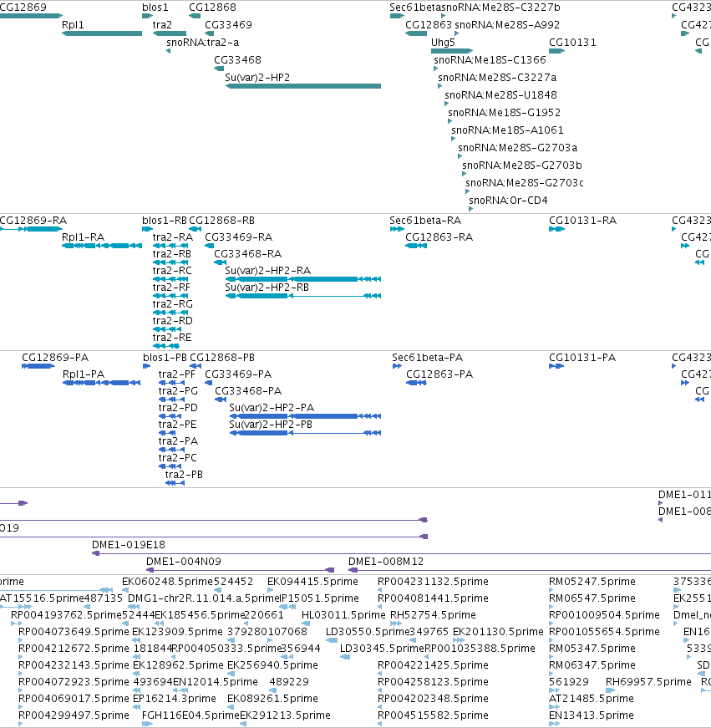The width and height of the screenshot is (711, 728).
Task: Select snoRNA:Me18S-A1061 label
Action: click(x=508, y=131)
